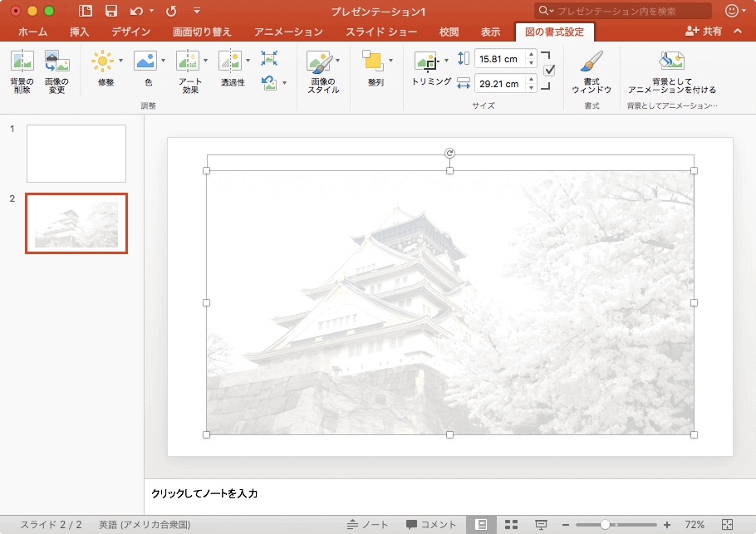Open Artistic Effects (アート効果) icon
Screen dimensions: 756x534
point(188,61)
